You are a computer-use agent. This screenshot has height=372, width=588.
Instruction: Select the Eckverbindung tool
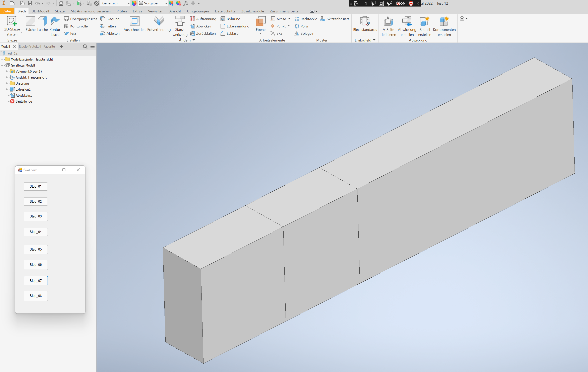(159, 24)
